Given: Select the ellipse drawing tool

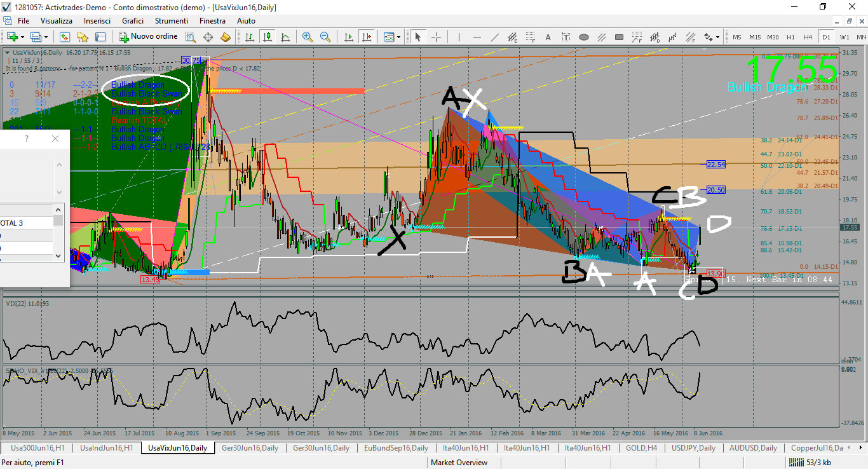Looking at the screenshot, I should pyautogui.click(x=583, y=37).
